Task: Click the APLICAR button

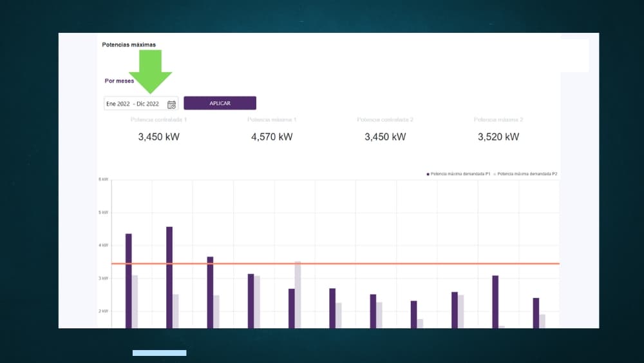Action: coord(220,103)
